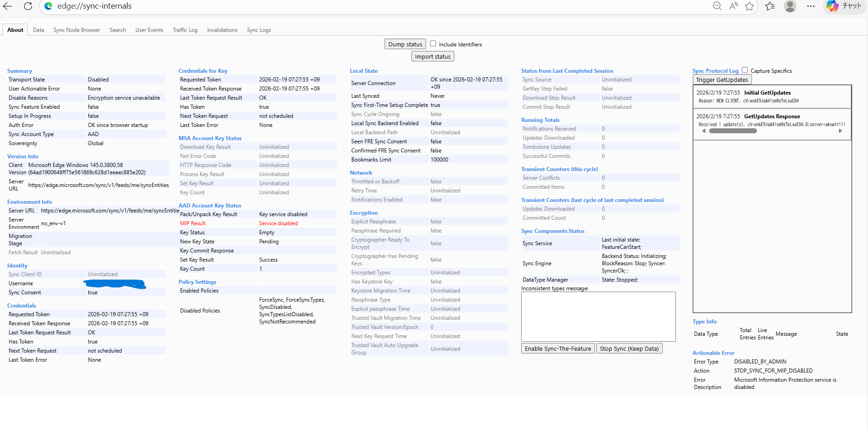Click the 'DISABLED_BY_ADMIN' error type value
The image size is (868, 429).
point(760,362)
